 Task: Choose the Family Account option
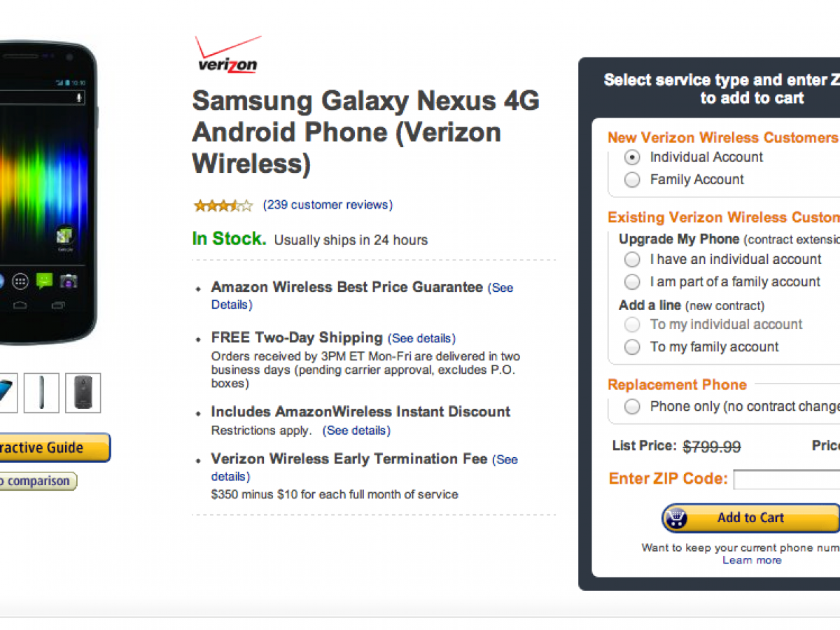(632, 180)
